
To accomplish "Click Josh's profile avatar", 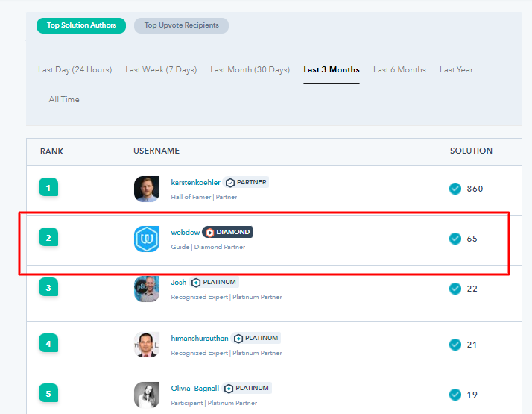I will [x=147, y=289].
